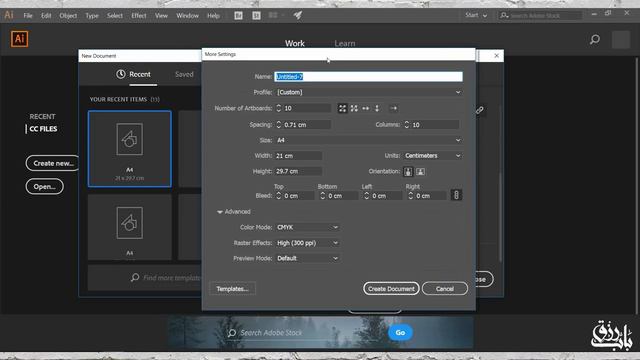Open the Window menu

pyautogui.click(x=187, y=16)
